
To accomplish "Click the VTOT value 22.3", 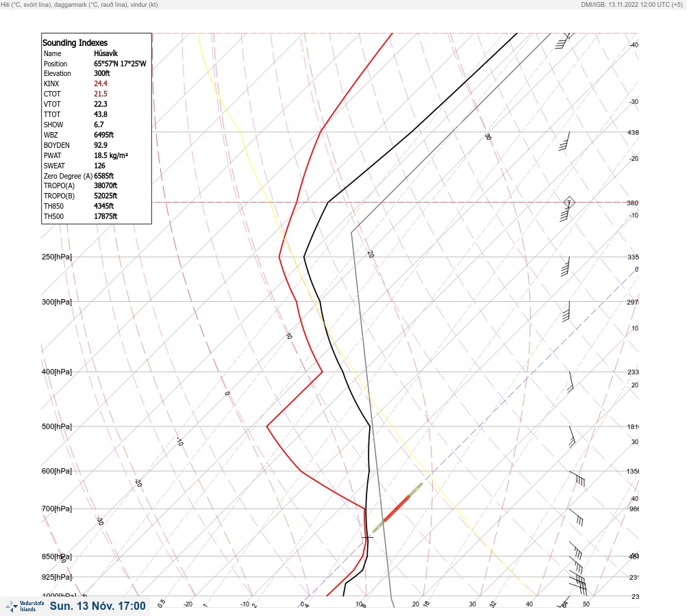I will 100,104.
